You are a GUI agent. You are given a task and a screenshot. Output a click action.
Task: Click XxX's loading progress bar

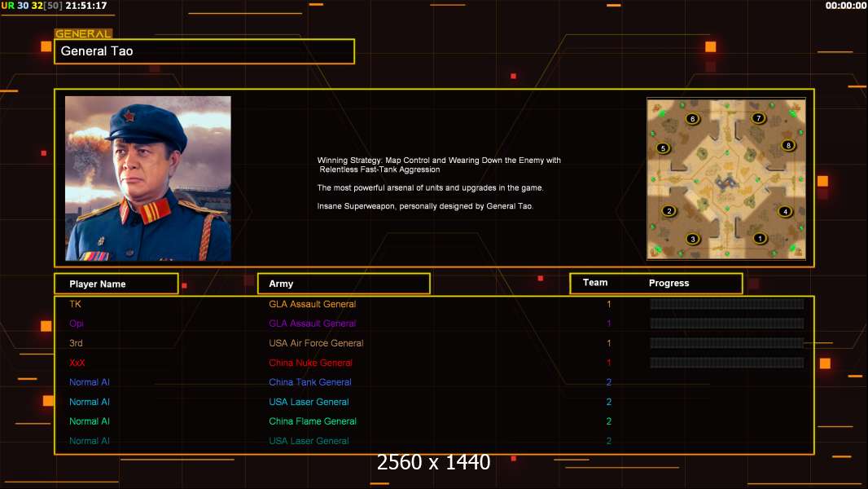point(727,363)
